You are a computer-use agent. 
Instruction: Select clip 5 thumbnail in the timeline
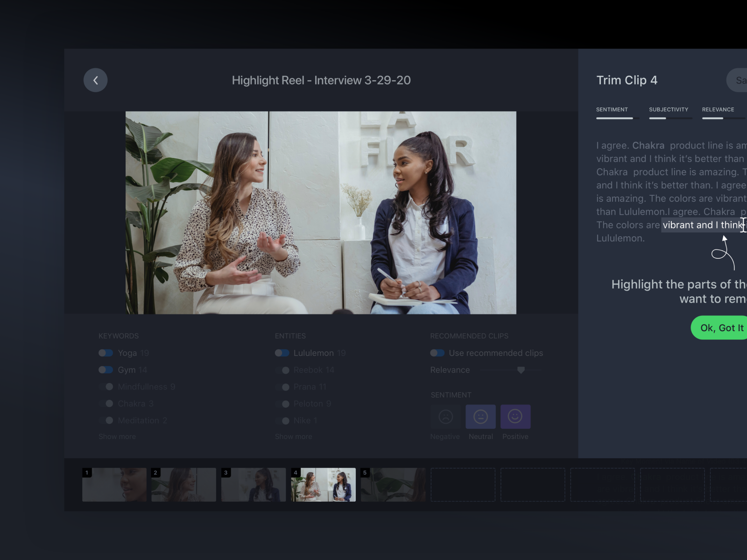point(393,484)
